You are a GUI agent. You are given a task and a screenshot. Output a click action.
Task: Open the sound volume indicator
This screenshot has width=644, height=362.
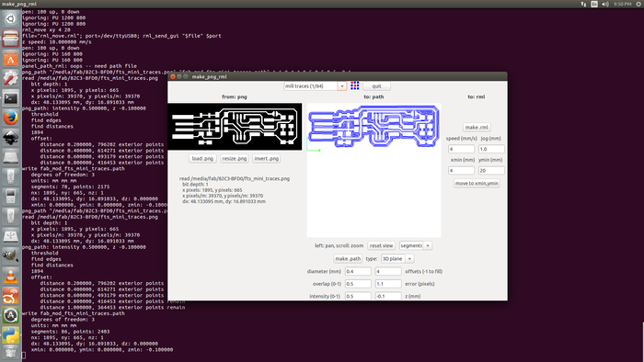coord(605,4)
